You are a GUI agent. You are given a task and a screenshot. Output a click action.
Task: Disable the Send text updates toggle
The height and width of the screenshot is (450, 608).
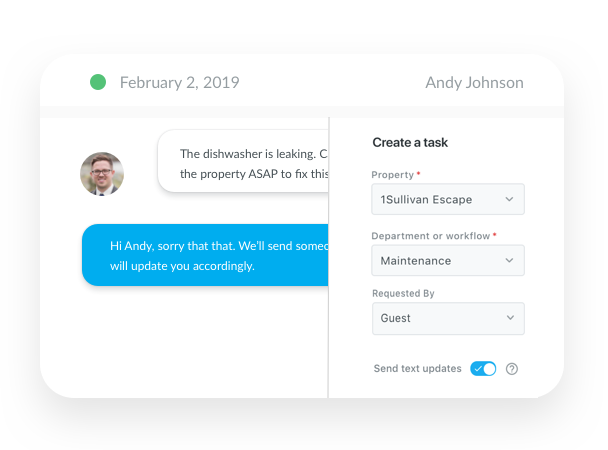483,369
